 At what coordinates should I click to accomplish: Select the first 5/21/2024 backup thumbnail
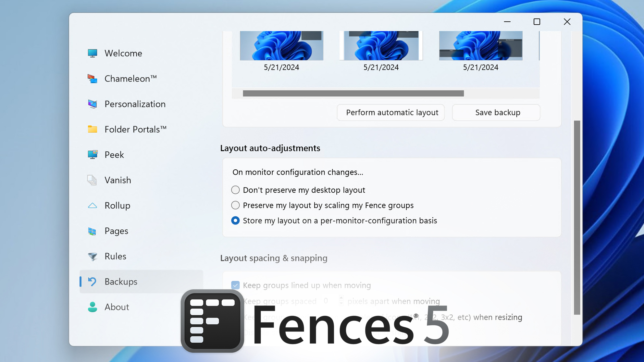click(281, 46)
